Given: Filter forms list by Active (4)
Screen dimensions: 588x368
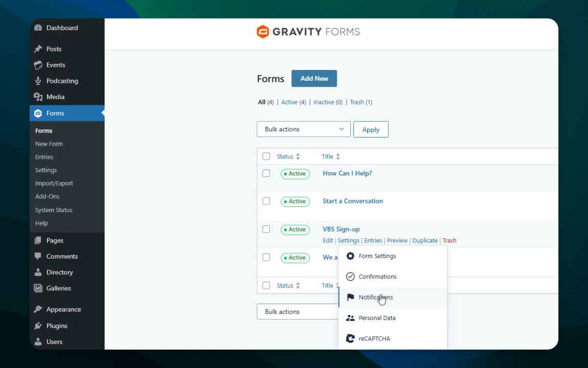Looking at the screenshot, I should click(293, 102).
